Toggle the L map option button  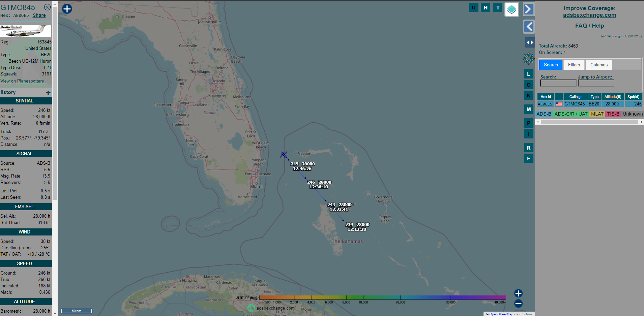click(528, 74)
